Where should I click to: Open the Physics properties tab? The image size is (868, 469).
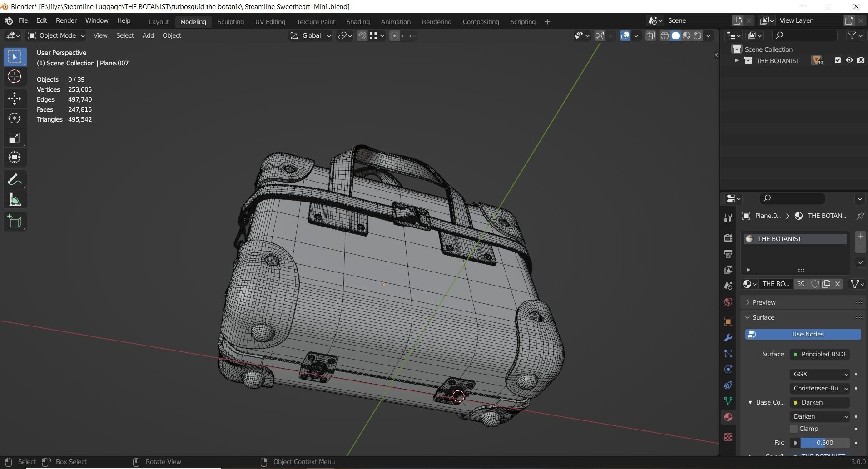[x=728, y=369]
